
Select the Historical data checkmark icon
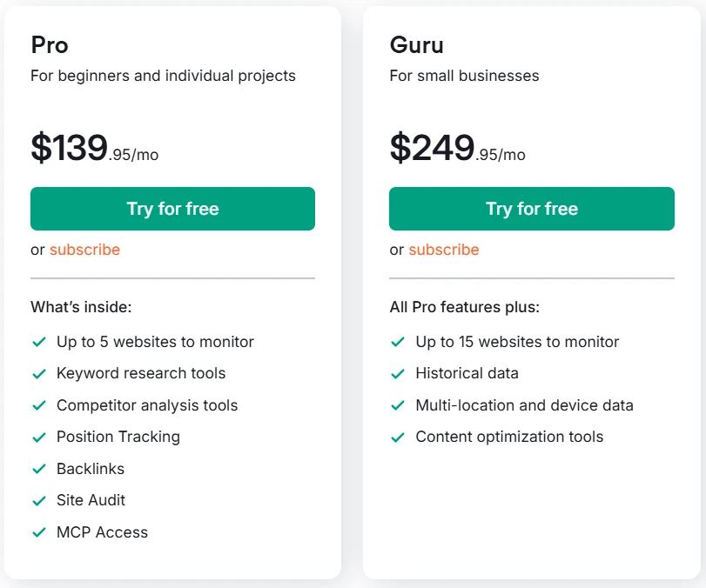[399, 373]
